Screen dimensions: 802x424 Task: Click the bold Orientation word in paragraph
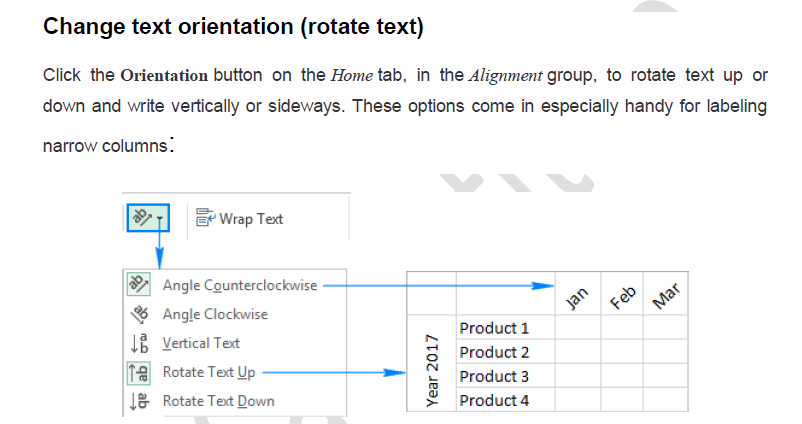click(x=164, y=75)
